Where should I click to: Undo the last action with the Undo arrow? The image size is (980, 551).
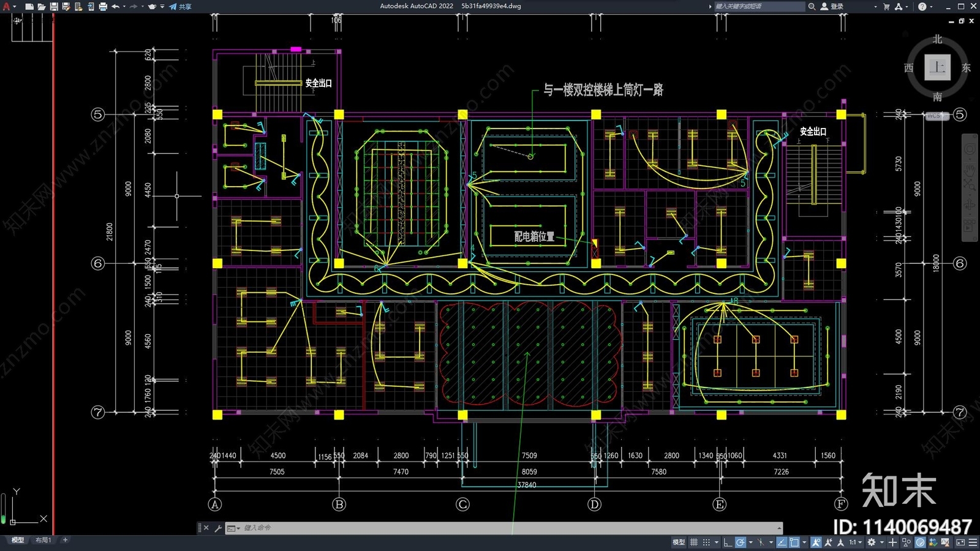tap(115, 6)
